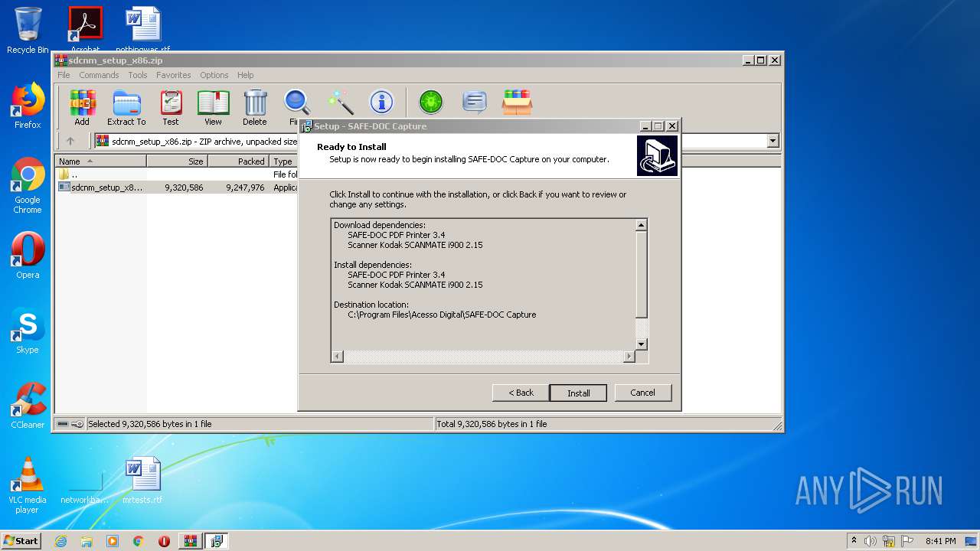Click the Add toolbar icon in WinRAR
Viewport: 980px width, 551px height.
pos(82,108)
